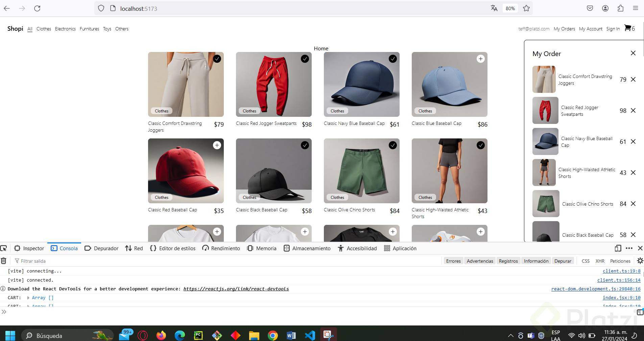Screen dimensions: 644x341
Task: Open Google Chrome from the taskbar
Action: pos(272,335)
